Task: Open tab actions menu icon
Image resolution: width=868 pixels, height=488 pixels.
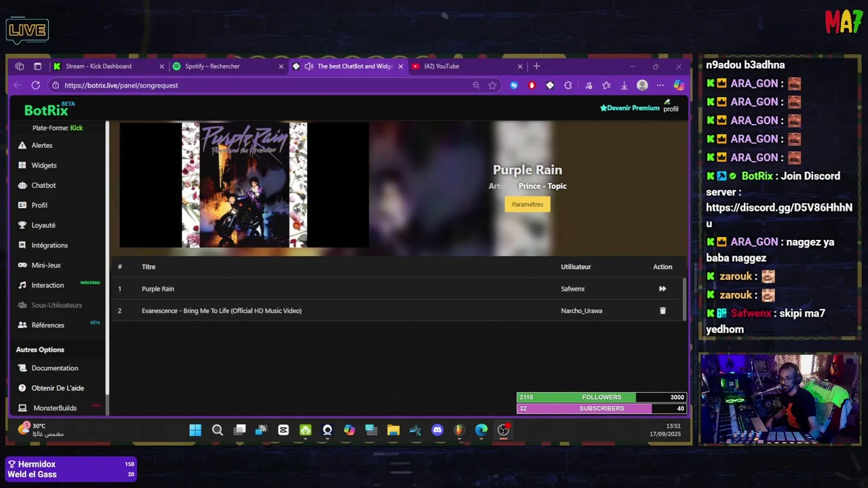Action: tap(37, 66)
